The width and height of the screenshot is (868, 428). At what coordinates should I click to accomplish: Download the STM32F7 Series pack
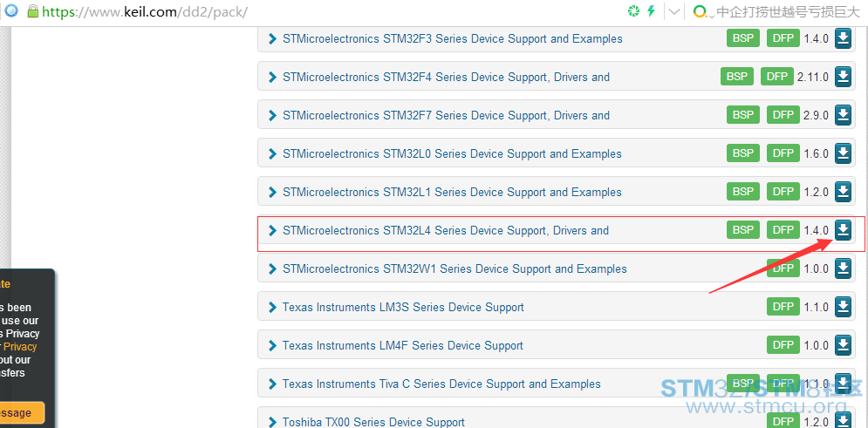843,115
